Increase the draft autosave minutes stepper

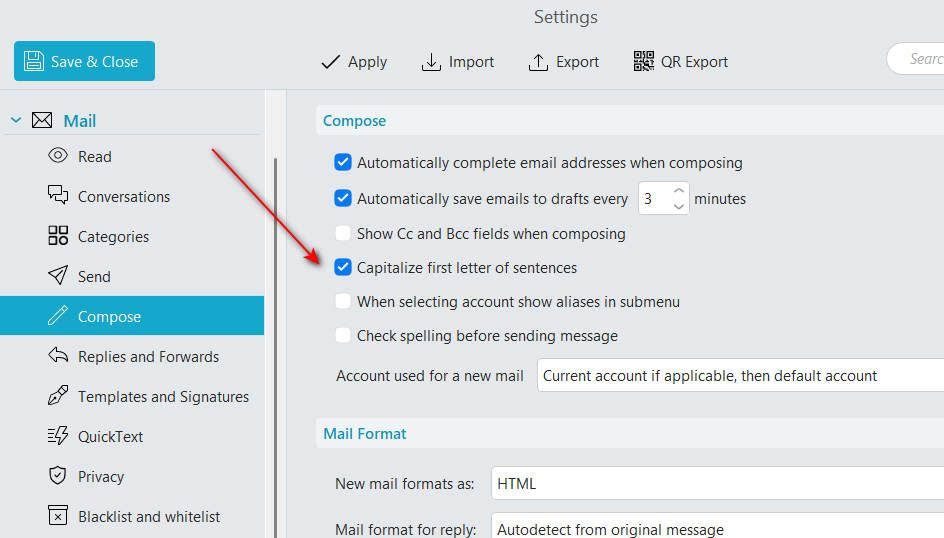point(679,190)
